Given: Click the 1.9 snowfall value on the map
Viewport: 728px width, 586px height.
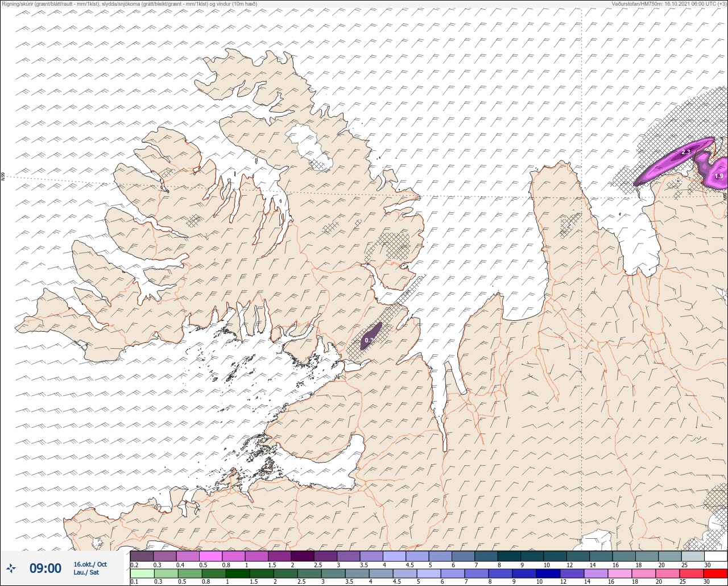Looking at the screenshot, I should 719,176.
